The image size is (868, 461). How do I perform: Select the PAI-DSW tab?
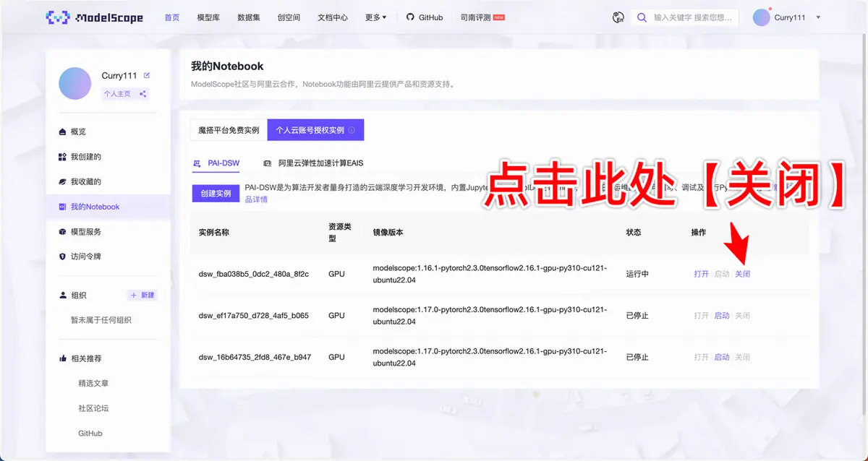(216, 164)
